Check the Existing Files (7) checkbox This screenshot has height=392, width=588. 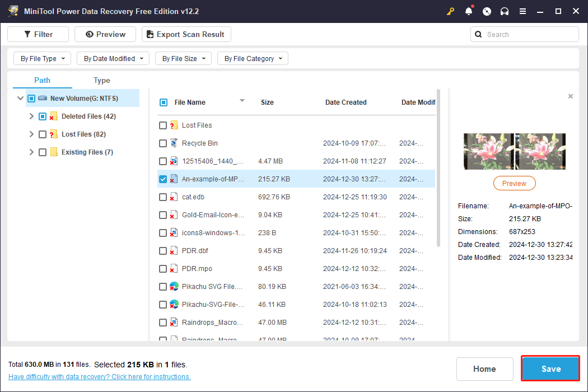point(43,152)
